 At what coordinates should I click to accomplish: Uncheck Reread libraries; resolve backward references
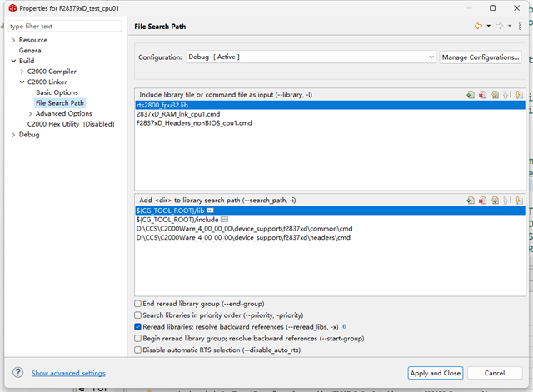click(138, 327)
